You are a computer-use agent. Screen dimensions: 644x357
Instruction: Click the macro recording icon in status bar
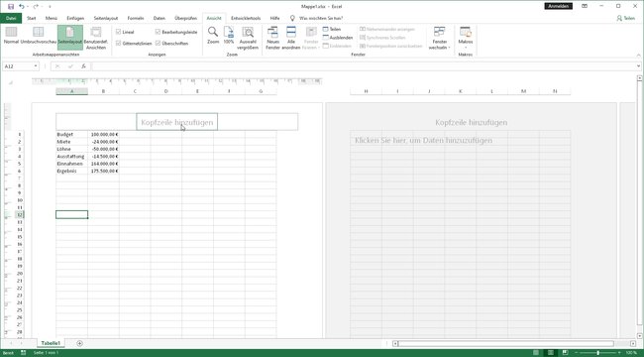(24, 352)
